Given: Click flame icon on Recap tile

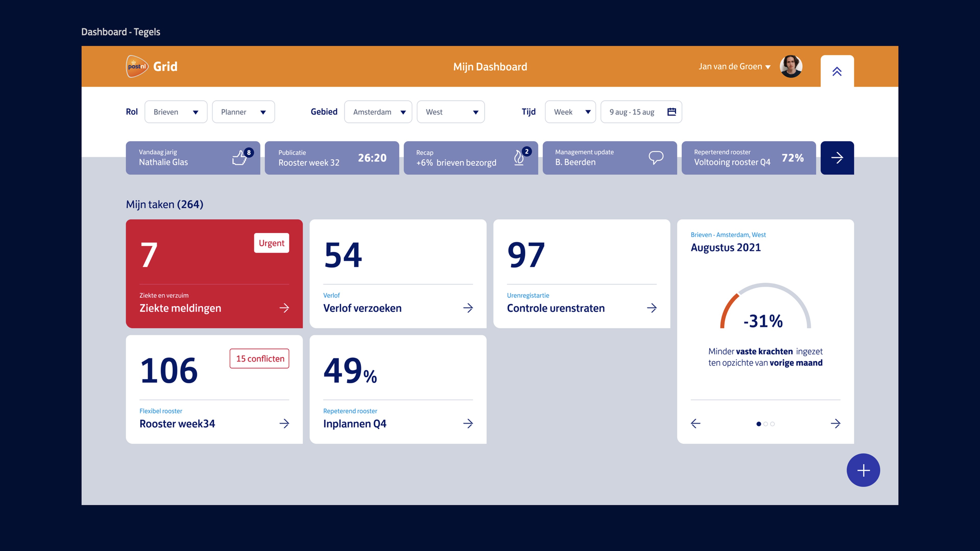Looking at the screenshot, I should coord(519,158).
